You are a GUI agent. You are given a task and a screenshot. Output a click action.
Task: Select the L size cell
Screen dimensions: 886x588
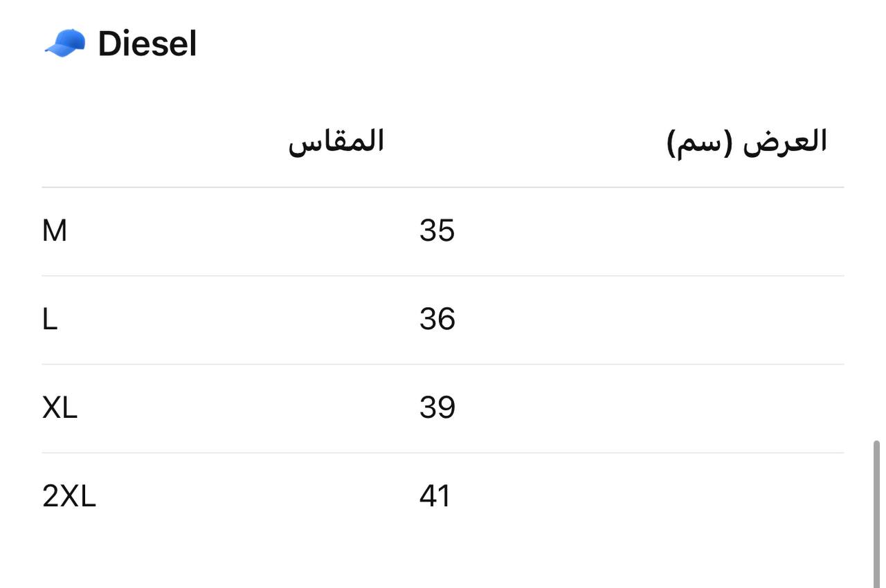(x=50, y=319)
